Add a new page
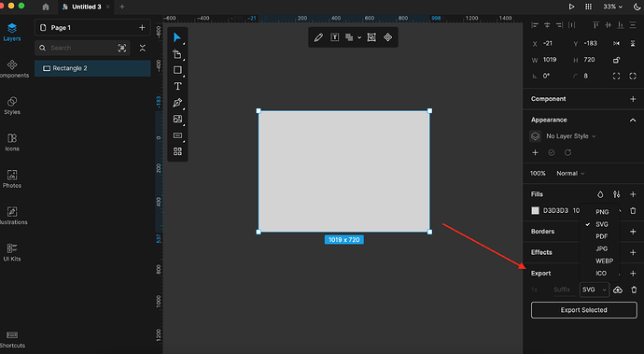The height and width of the screenshot is (354, 644). (142, 27)
